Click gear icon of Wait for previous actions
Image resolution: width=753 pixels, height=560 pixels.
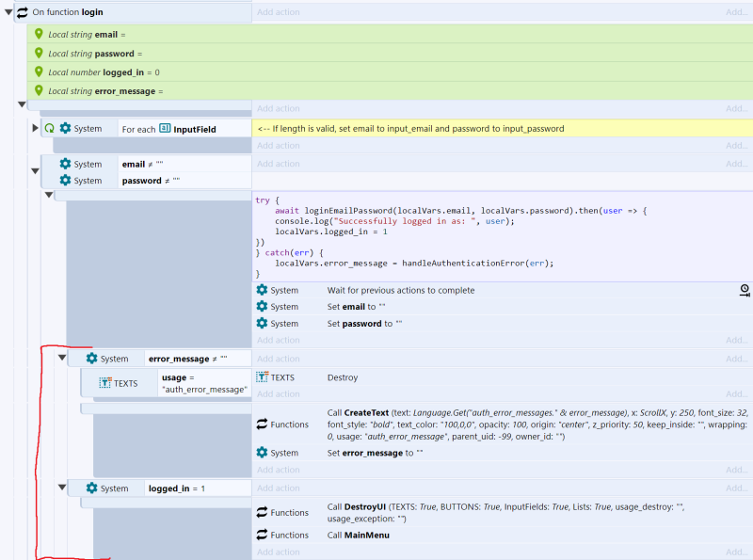262,290
